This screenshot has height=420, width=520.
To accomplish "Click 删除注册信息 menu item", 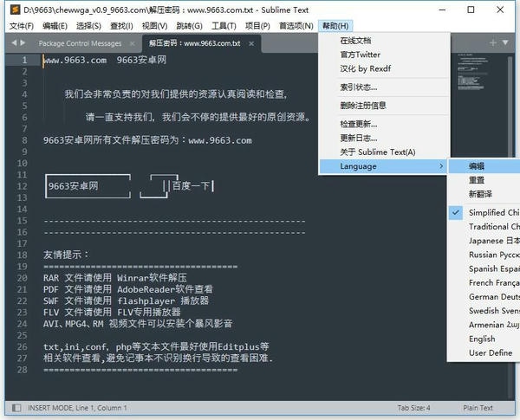I will tap(385, 106).
